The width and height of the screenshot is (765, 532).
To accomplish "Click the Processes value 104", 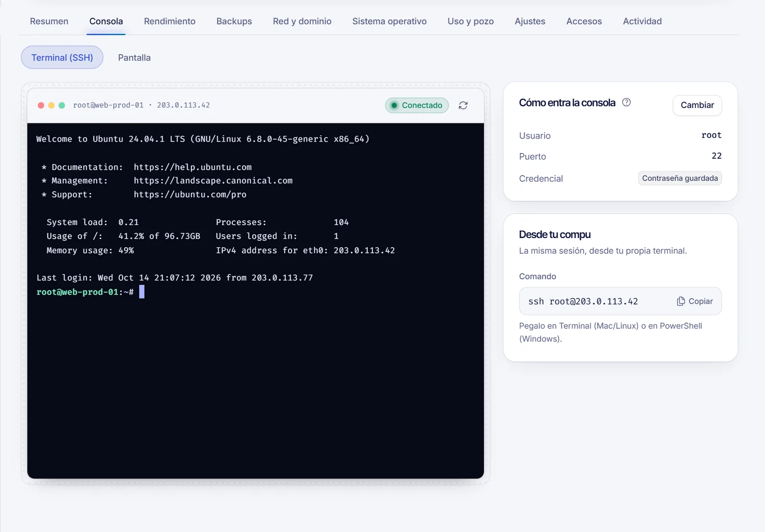I will (341, 222).
